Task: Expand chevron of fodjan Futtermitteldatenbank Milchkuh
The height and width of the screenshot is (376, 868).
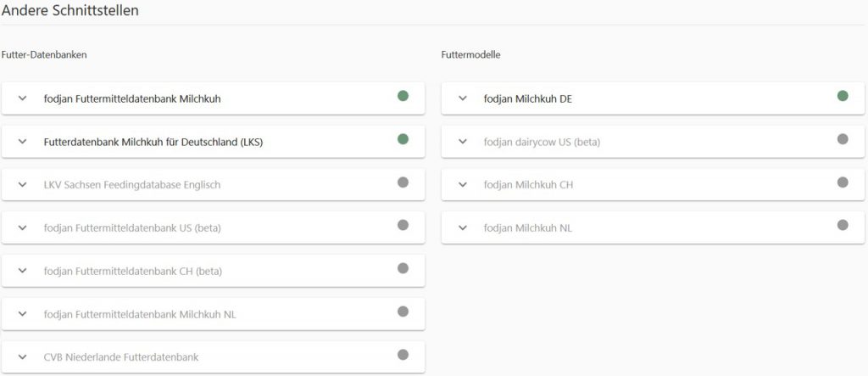Action: tap(22, 98)
